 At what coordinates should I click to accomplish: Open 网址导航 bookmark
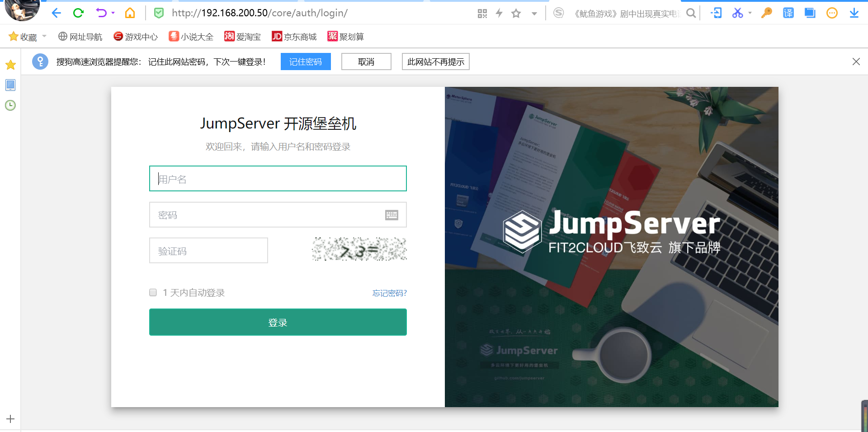[x=80, y=37]
